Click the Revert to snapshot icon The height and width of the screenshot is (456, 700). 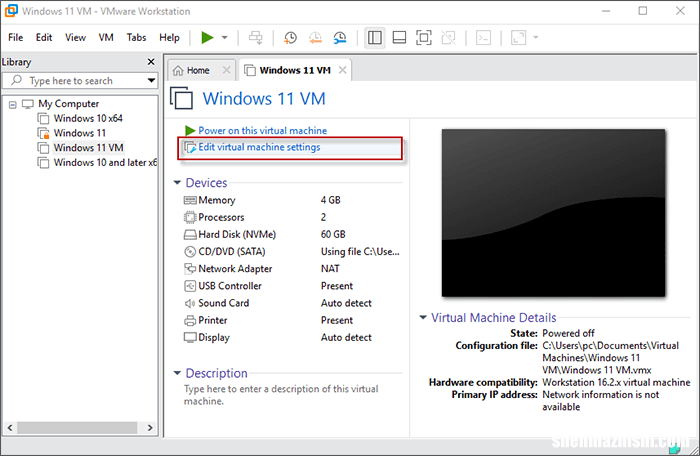coord(316,38)
